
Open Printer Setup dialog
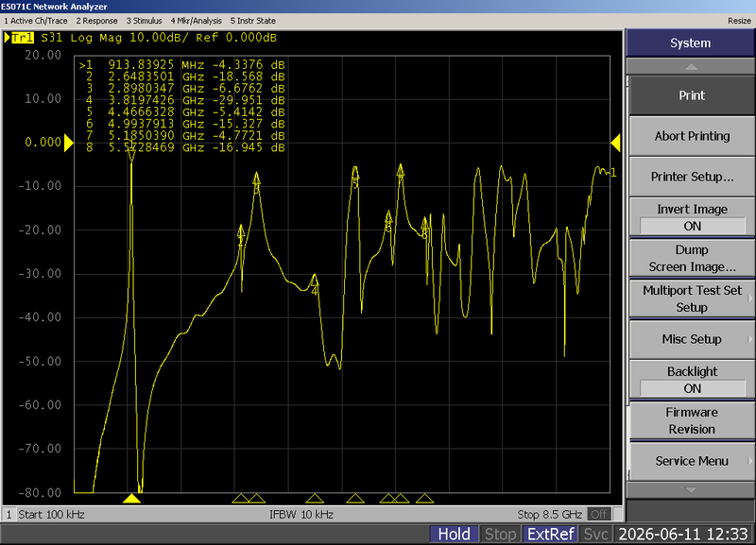coord(692,177)
